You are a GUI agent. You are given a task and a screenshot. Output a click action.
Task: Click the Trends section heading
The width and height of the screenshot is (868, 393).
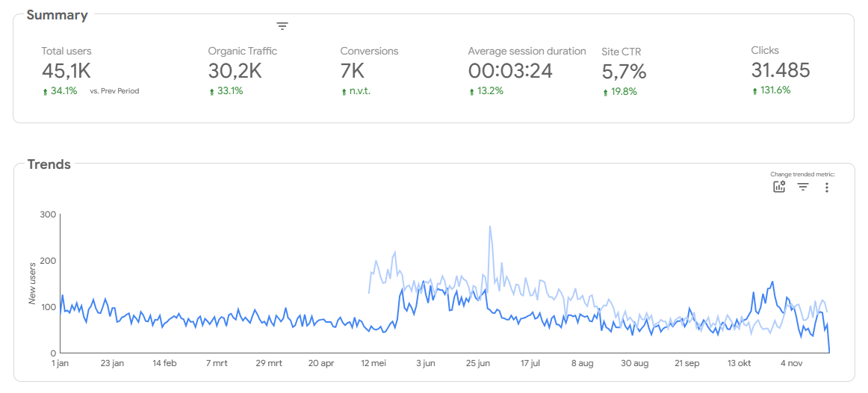[49, 164]
